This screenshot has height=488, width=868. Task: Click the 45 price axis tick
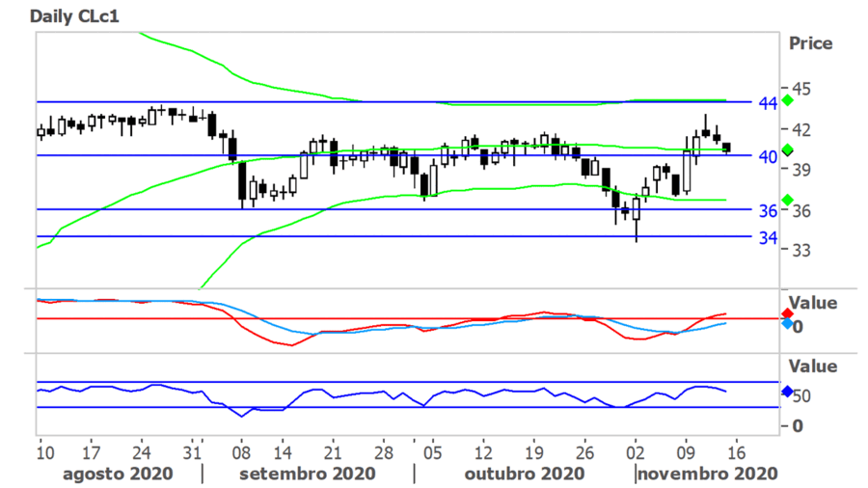801,89
